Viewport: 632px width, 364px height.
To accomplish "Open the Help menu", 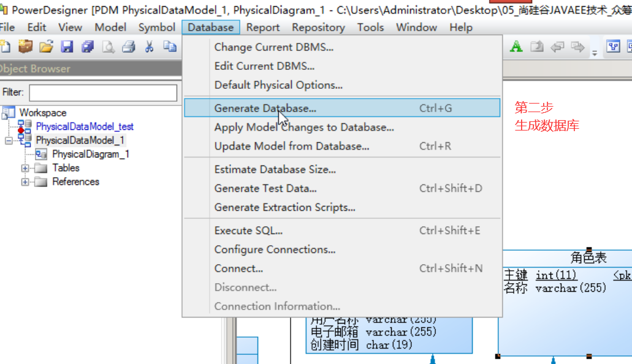I will pos(461,28).
